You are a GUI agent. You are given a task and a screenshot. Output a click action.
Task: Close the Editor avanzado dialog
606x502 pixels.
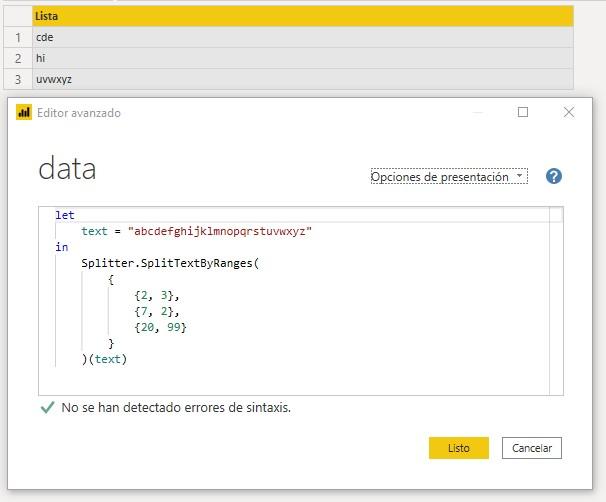point(569,112)
